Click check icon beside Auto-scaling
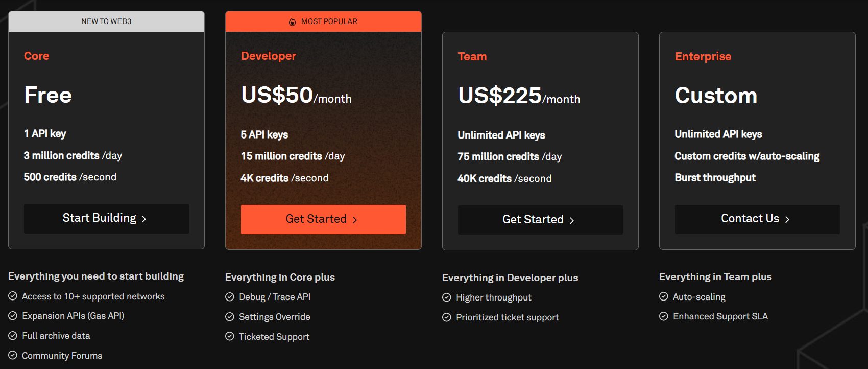This screenshot has width=868, height=369. pyautogui.click(x=664, y=296)
